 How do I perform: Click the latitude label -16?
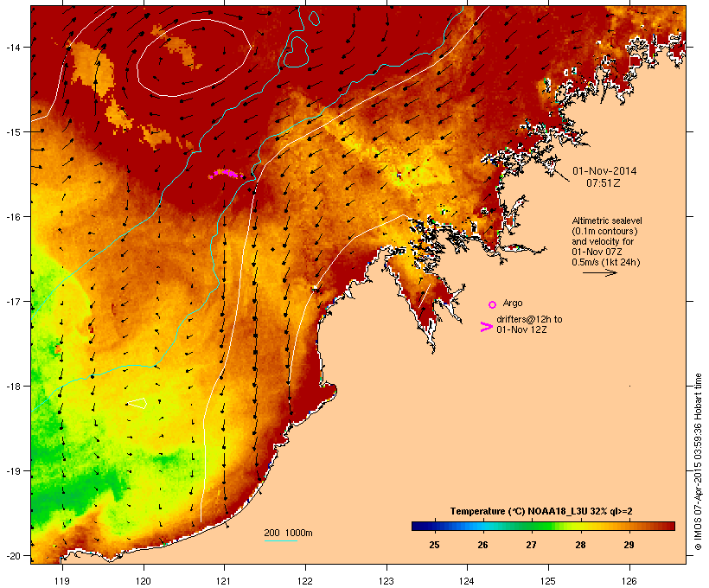tap(12, 217)
